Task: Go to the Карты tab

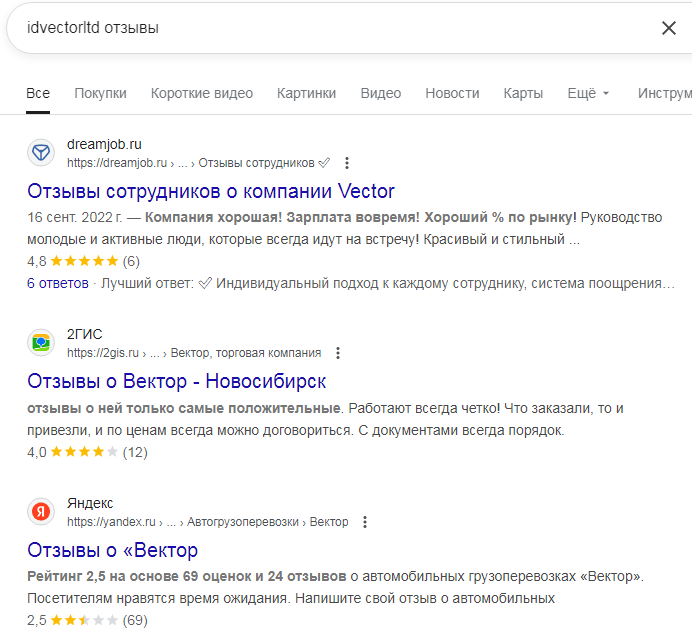Action: click(523, 94)
